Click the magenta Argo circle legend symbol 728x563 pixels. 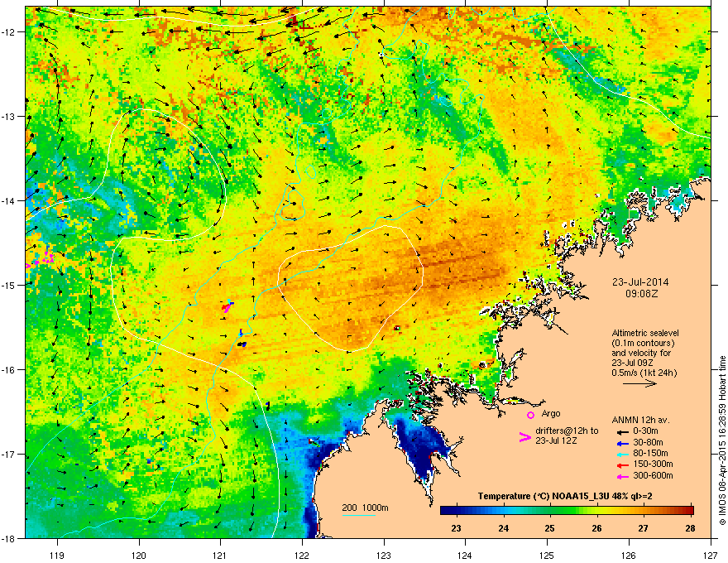pyautogui.click(x=530, y=415)
